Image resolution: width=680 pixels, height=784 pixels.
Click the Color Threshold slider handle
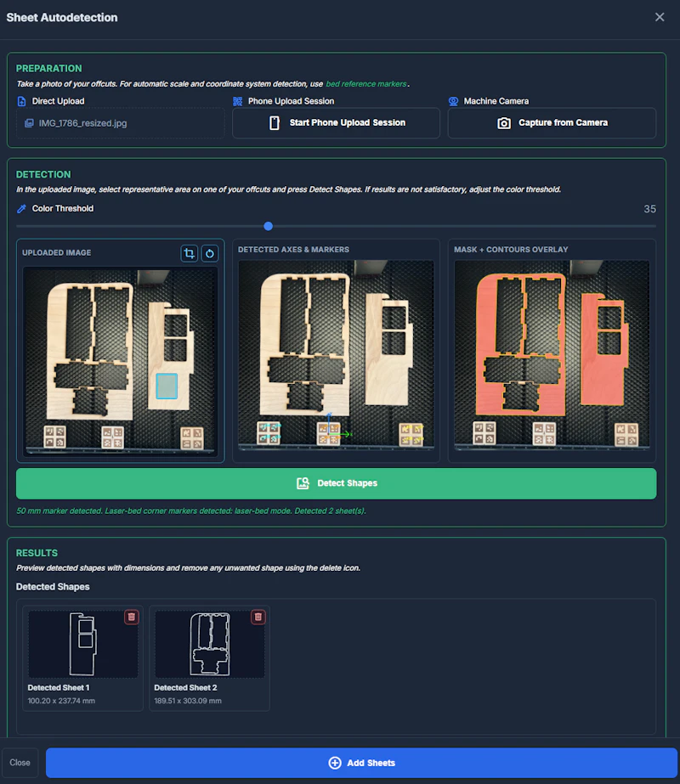(269, 227)
